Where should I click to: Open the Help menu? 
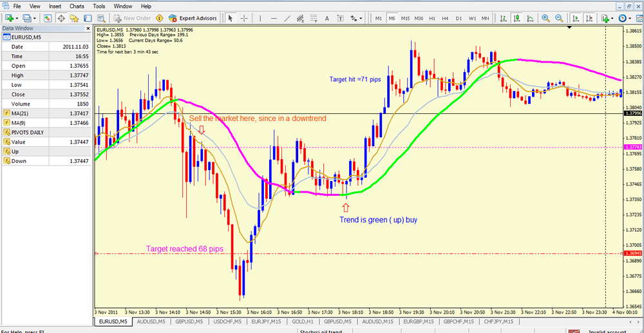coord(146,6)
